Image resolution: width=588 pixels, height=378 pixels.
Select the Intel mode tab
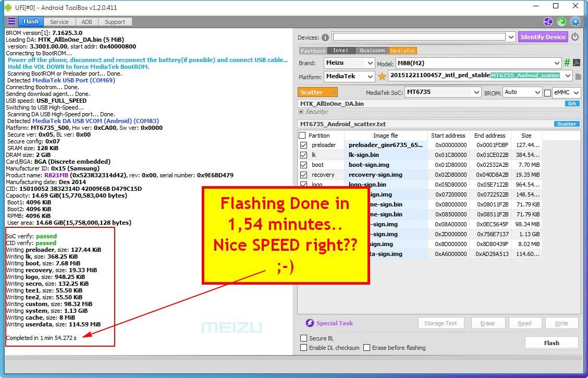click(x=340, y=51)
